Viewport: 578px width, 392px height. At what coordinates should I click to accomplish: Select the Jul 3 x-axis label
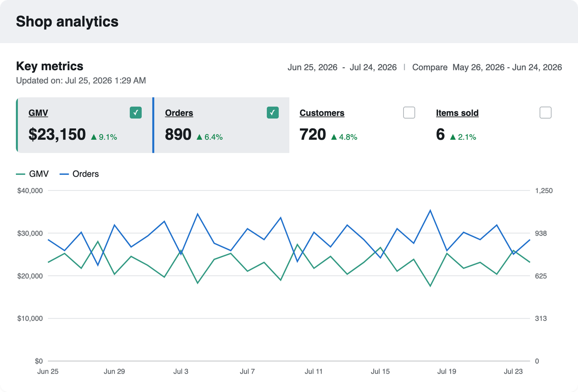point(181,371)
